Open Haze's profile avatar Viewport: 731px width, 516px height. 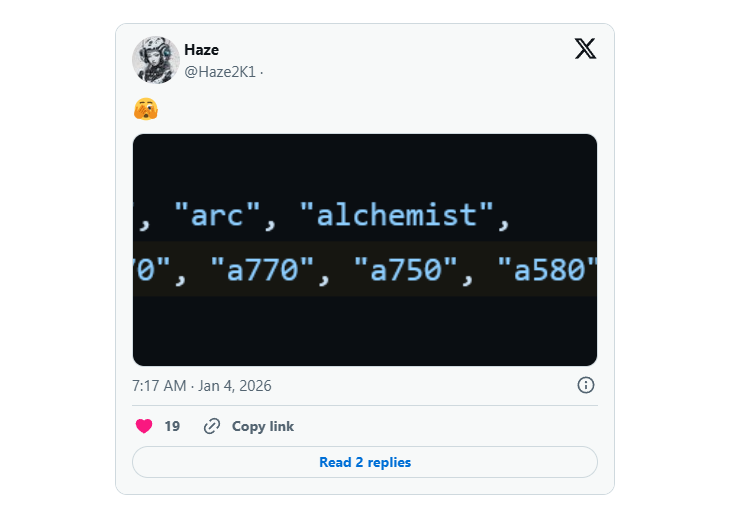tap(156, 60)
